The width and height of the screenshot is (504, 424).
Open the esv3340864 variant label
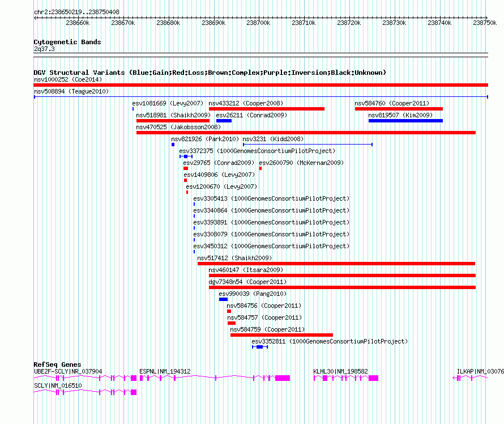click(271, 210)
